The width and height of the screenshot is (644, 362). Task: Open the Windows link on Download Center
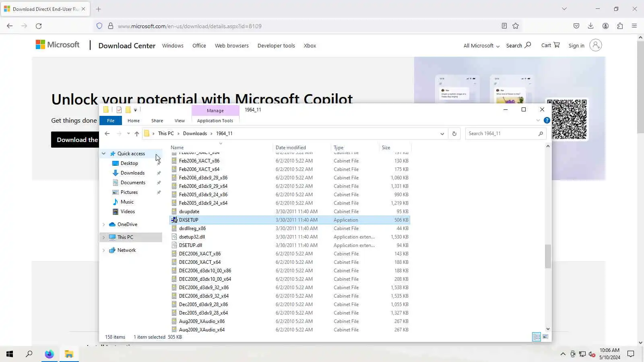pos(173,45)
